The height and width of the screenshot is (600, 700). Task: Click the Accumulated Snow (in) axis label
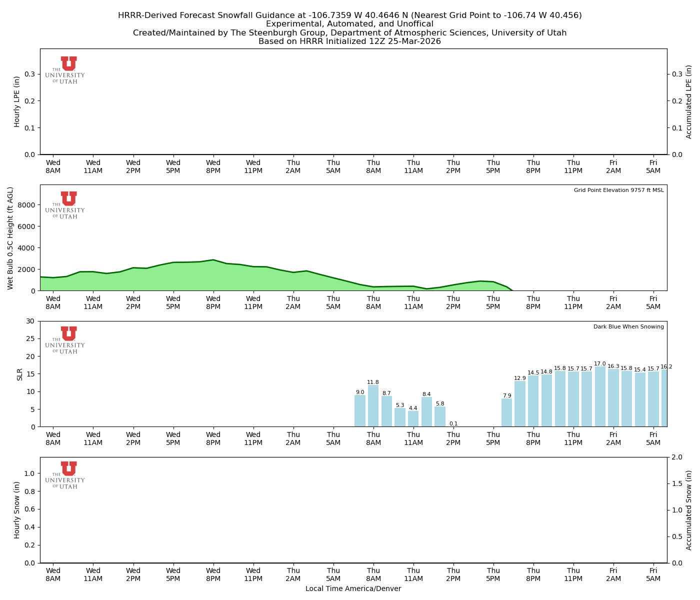689,510
